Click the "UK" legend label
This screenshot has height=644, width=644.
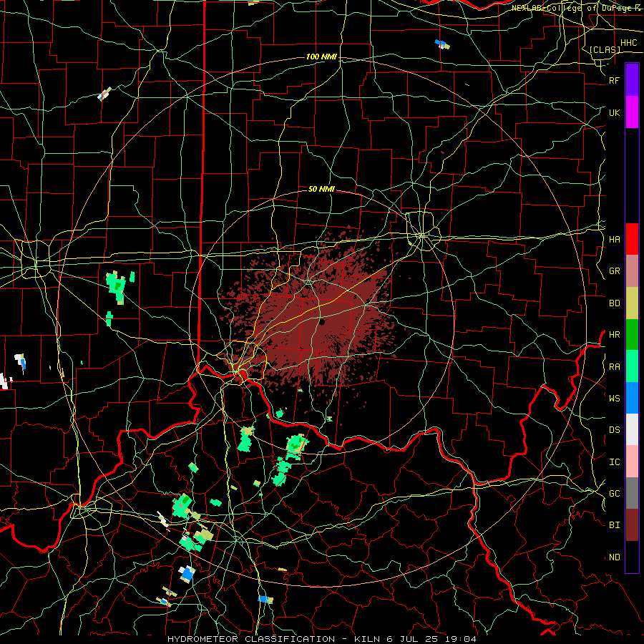pos(614,113)
